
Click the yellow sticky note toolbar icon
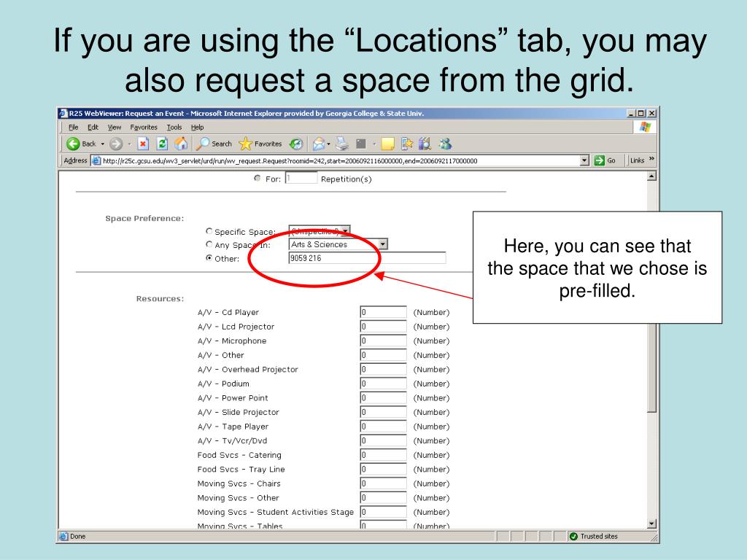(388, 144)
